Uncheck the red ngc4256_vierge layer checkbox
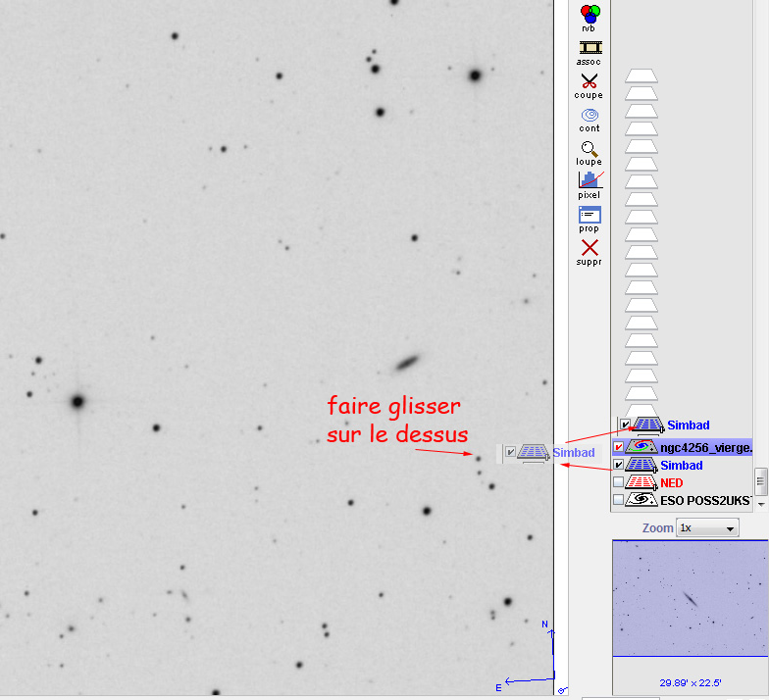Image resolution: width=769 pixels, height=700 pixels. click(618, 447)
